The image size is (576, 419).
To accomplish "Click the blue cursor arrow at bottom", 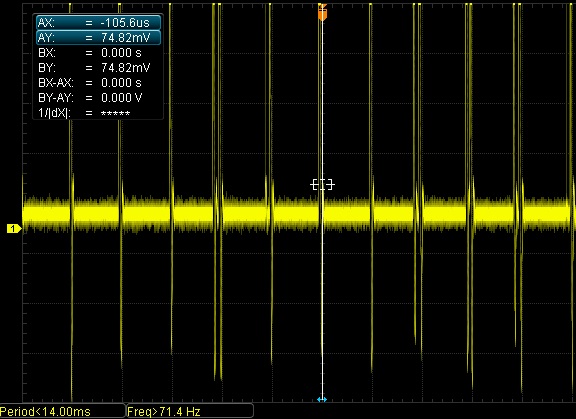I will pos(322,399).
